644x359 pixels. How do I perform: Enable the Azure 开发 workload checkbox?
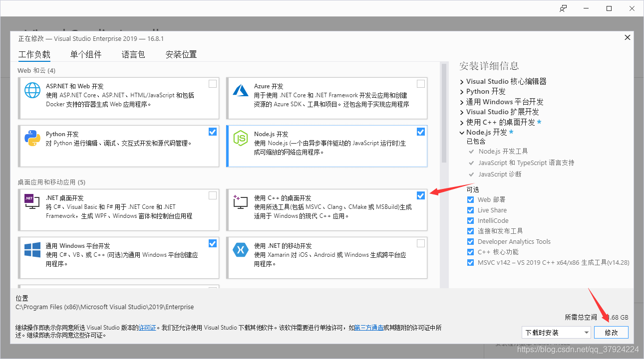click(x=421, y=84)
